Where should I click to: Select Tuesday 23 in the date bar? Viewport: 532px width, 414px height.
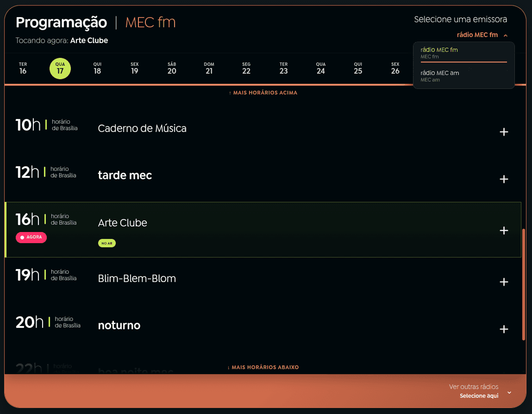click(x=284, y=69)
